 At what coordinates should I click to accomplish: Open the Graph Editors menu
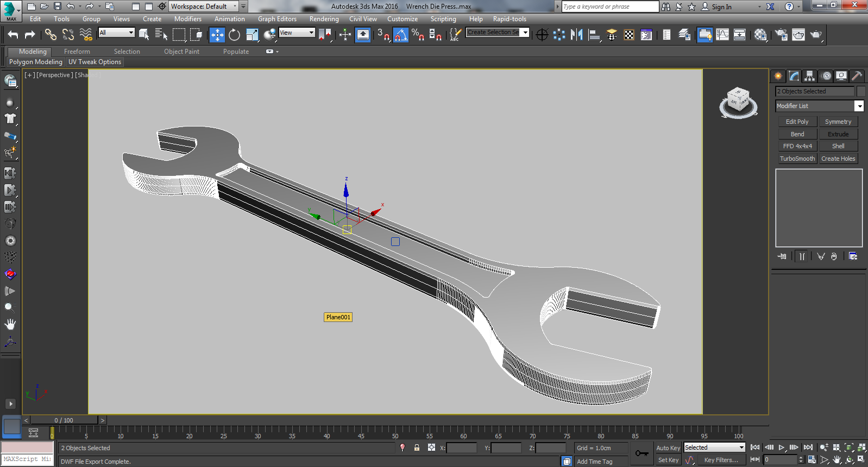tap(277, 19)
